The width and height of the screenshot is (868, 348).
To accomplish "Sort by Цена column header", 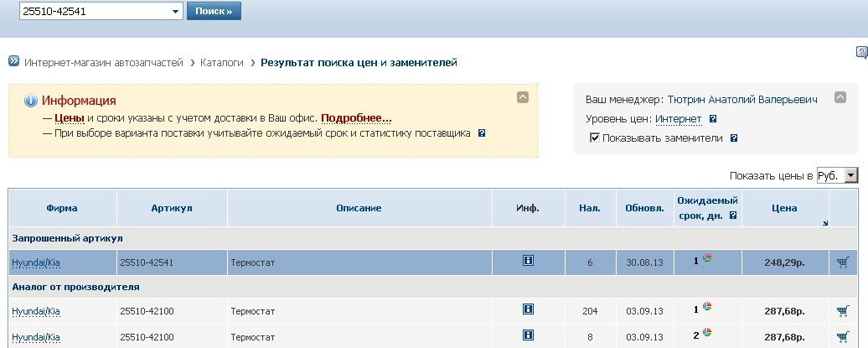I will [x=784, y=208].
